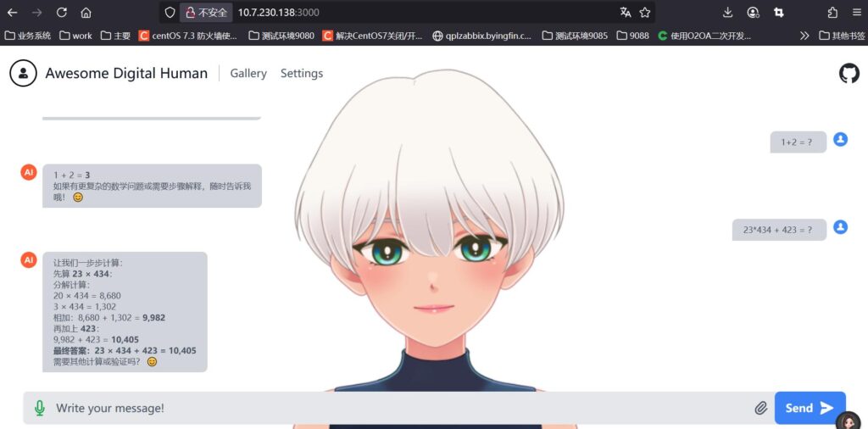Open the 其他书签 bookmarks folder
868x429 pixels.
[x=842, y=36]
